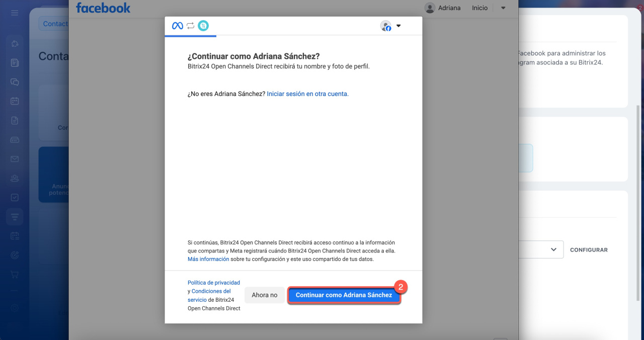
Task: Go to Inicio in the Facebook header
Action: tap(480, 8)
